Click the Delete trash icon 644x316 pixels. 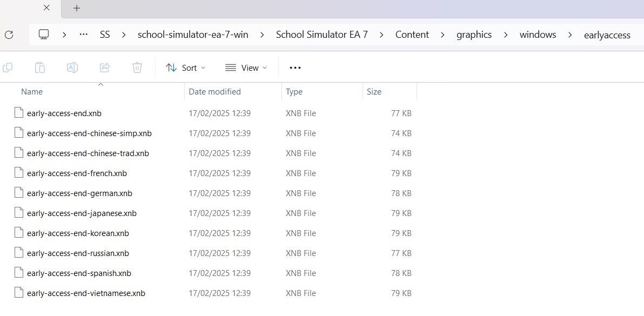pyautogui.click(x=137, y=68)
